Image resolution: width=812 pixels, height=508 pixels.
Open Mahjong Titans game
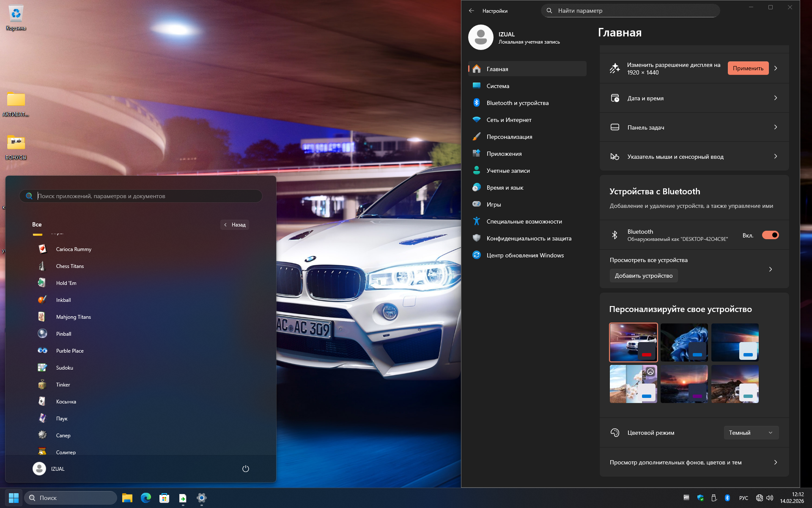73,317
